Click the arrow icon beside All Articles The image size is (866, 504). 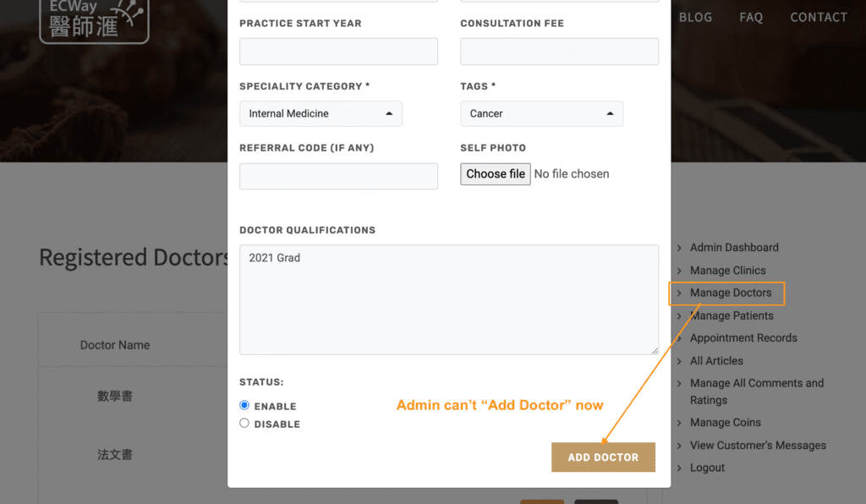click(x=679, y=361)
